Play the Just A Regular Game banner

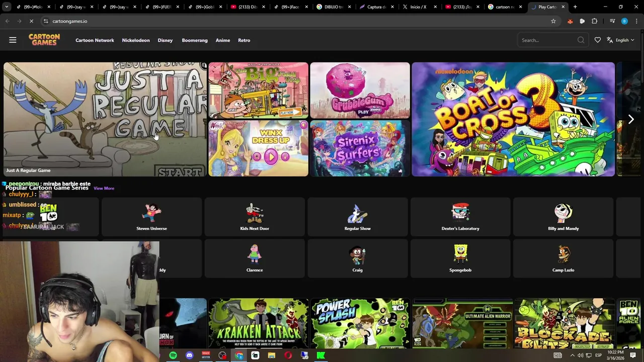pyautogui.click(x=105, y=119)
